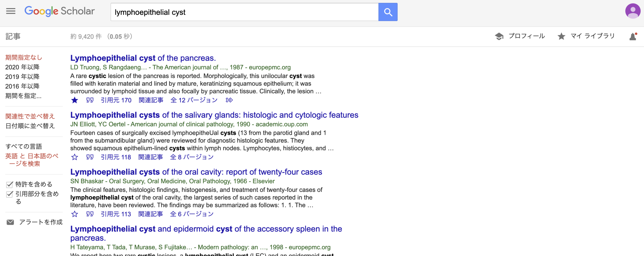The image size is (644, 256).
Task: Expand 全 12 バージョン versions list
Action: [194, 100]
